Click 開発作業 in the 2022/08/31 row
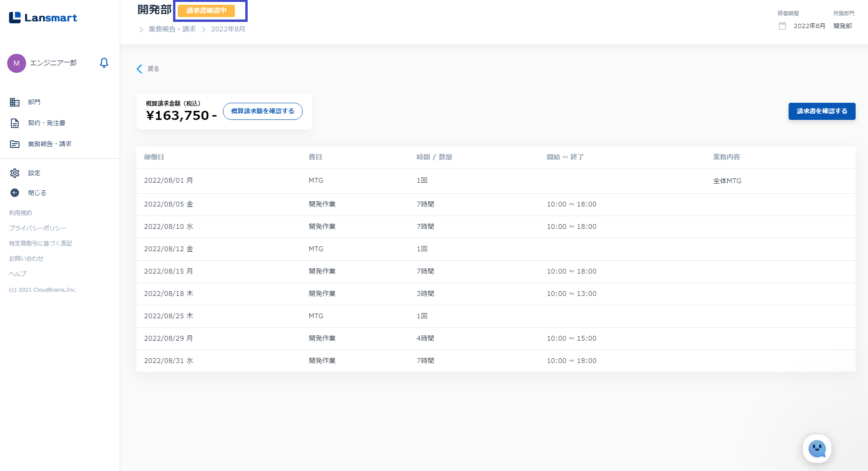Screen dimensions: 868x471 322,361
